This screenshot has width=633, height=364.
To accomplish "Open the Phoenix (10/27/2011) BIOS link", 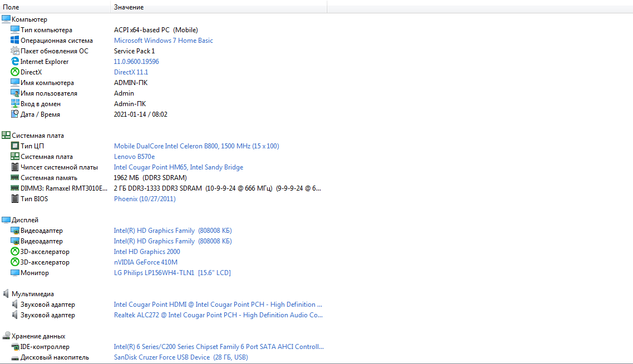I will [145, 198].
